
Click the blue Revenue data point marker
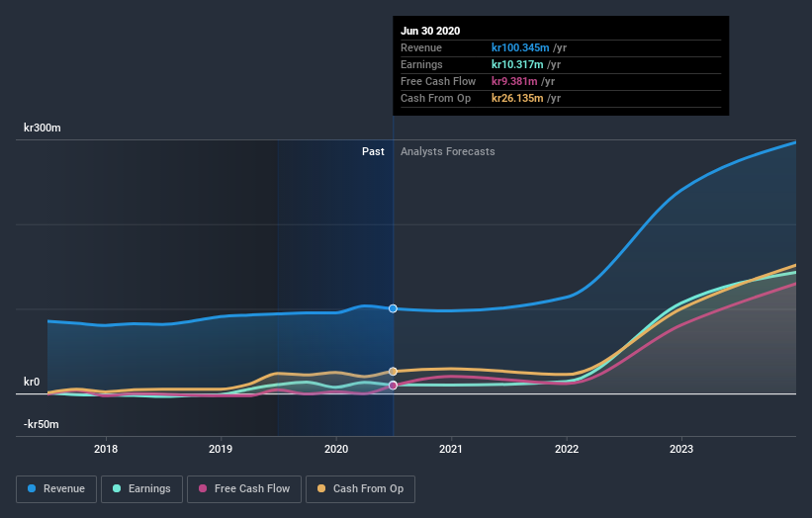[393, 308]
